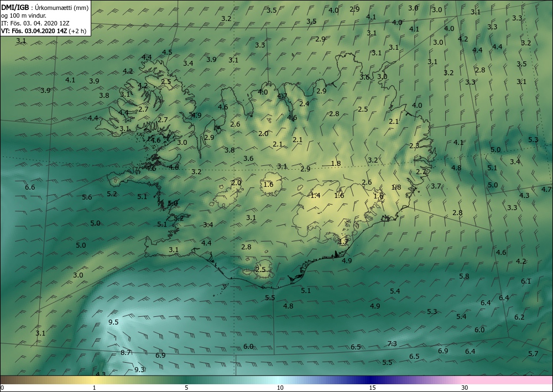Click the 0 tick label on the color scale
Viewport: 553px width, 392px height.
2,388
